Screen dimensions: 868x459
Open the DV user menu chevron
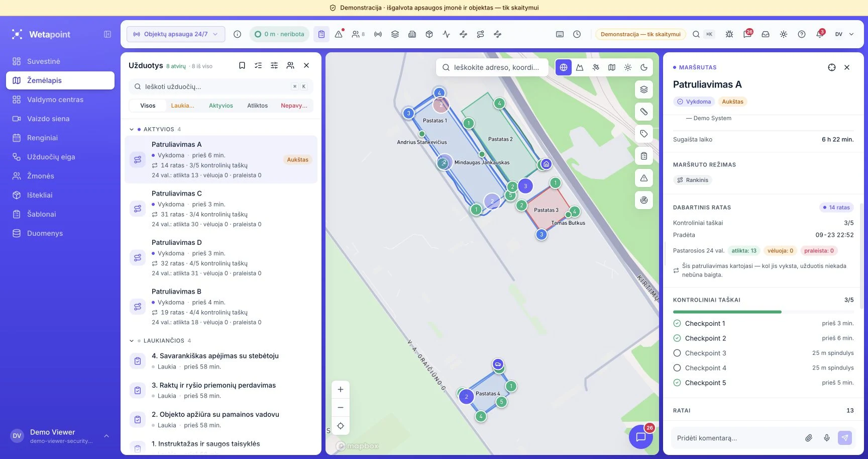click(851, 34)
